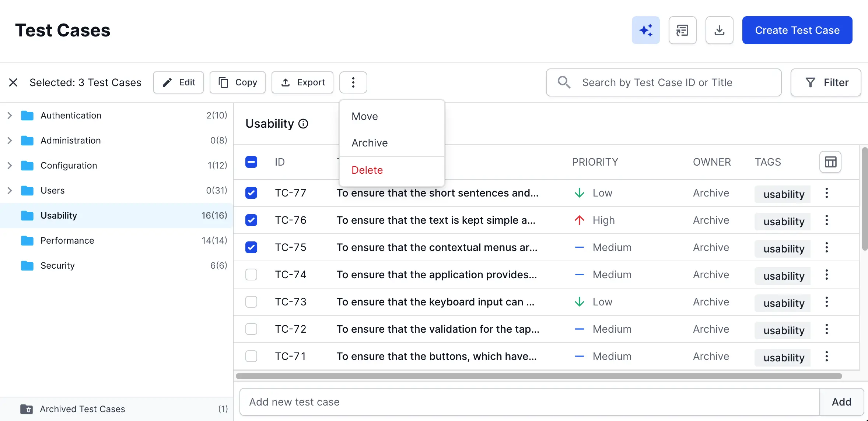Screen dimensions: 868x421
Task: Choose Move from the dropdown menu
Action: pyautogui.click(x=365, y=116)
